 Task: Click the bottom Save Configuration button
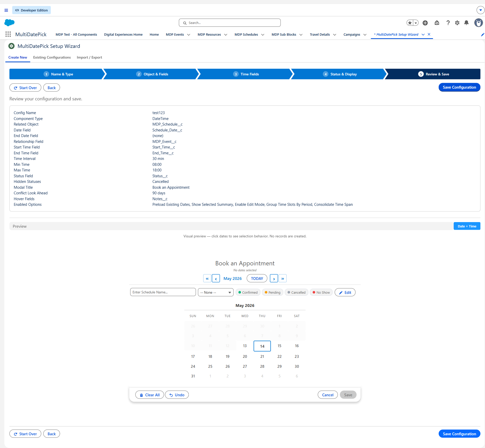coord(459,434)
